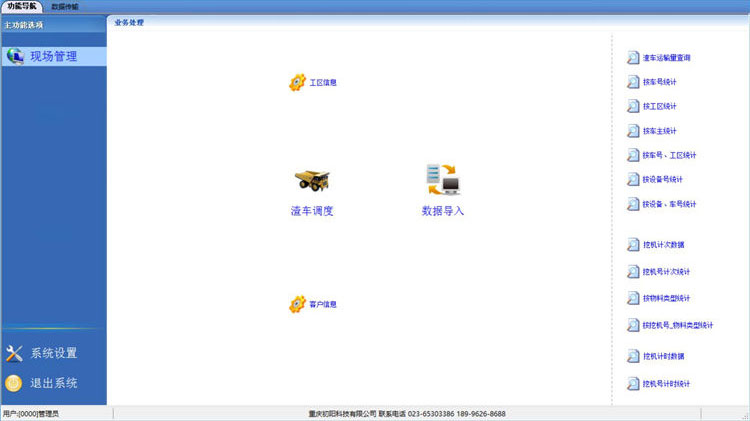Open 客户信息 gear icon
This screenshot has width=750, height=421.
coord(297,304)
